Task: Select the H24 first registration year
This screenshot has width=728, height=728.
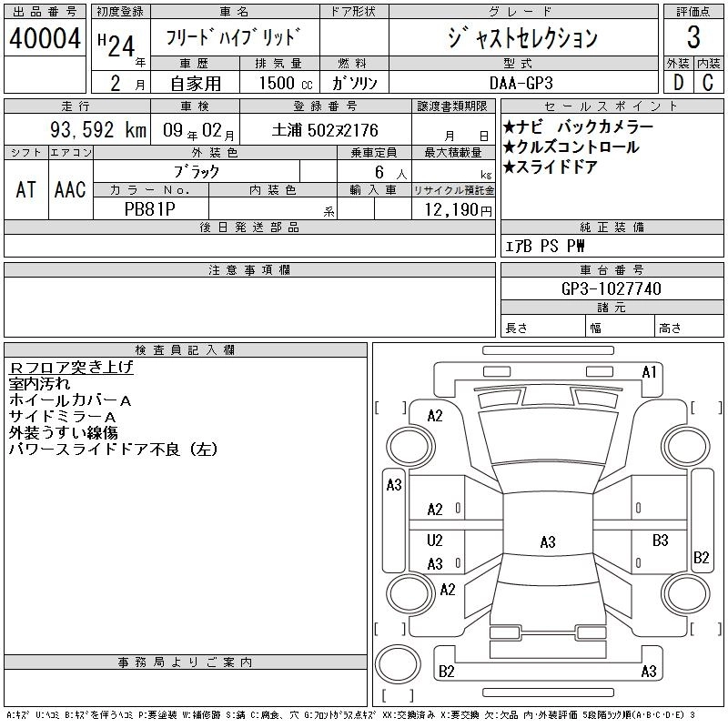Action: 116,45
